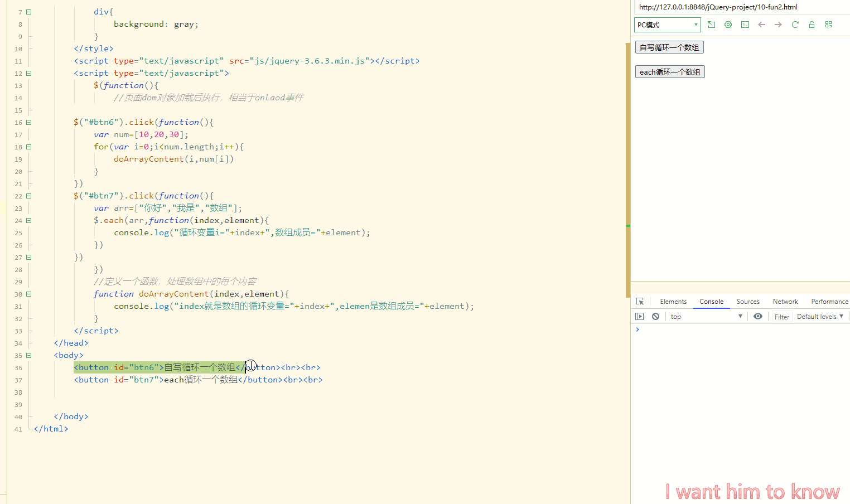Collapse the script block fold at line 12
The height and width of the screenshot is (504, 850).
29,73
